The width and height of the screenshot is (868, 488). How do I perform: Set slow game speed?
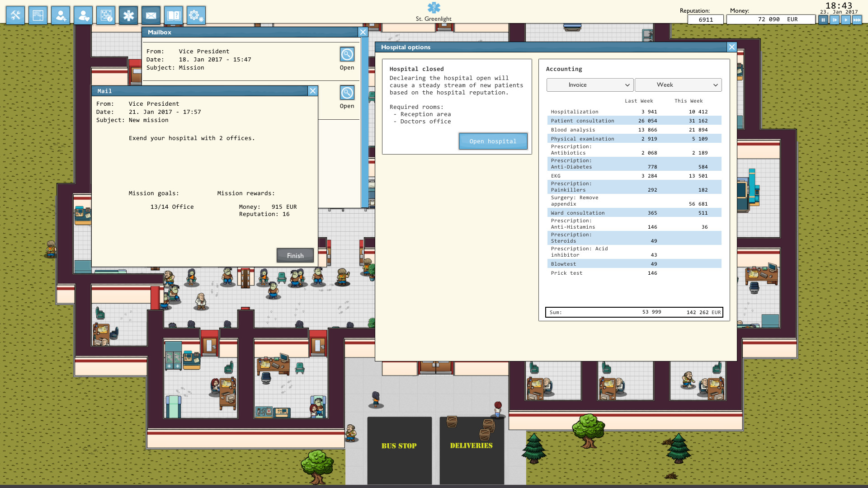[835, 20]
